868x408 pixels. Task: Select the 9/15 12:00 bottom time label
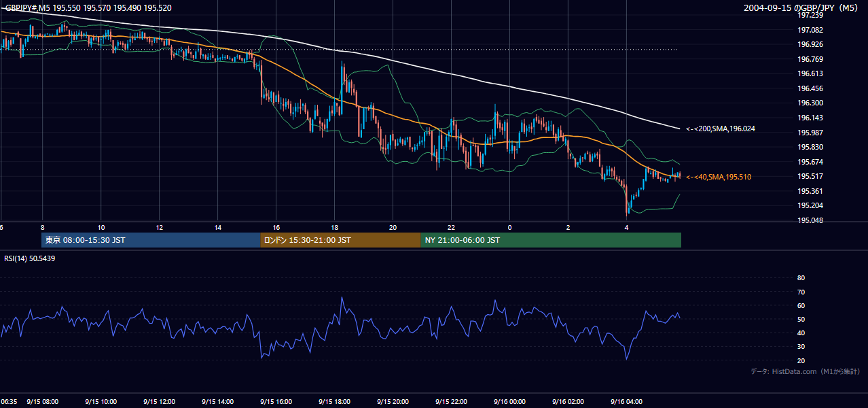159,401
